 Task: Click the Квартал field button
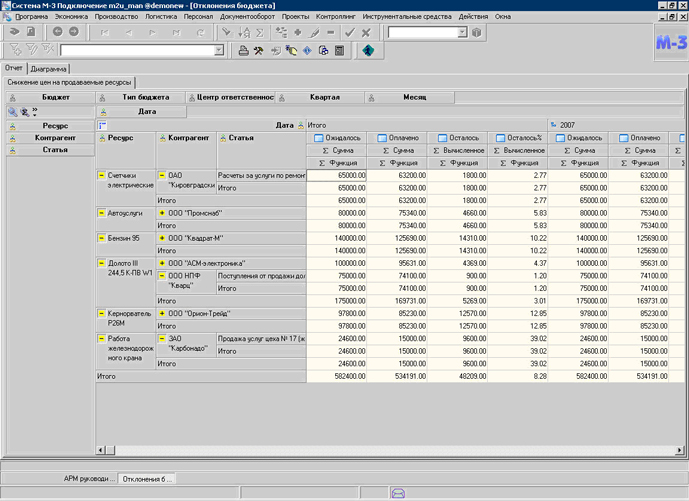[320, 97]
